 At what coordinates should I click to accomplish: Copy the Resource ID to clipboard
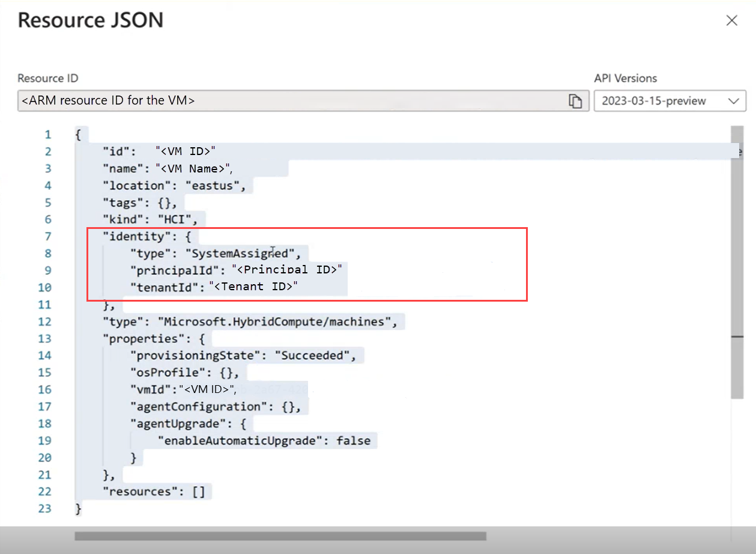pos(575,101)
